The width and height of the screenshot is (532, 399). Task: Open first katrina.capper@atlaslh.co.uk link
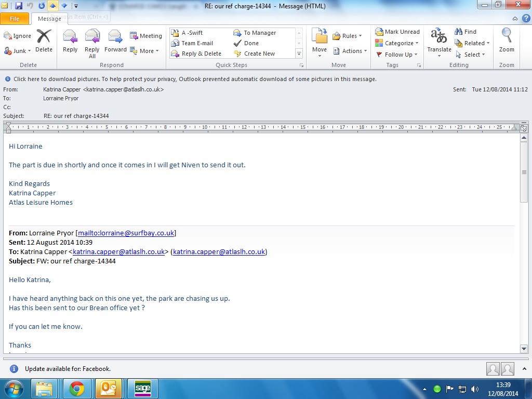click(x=119, y=252)
